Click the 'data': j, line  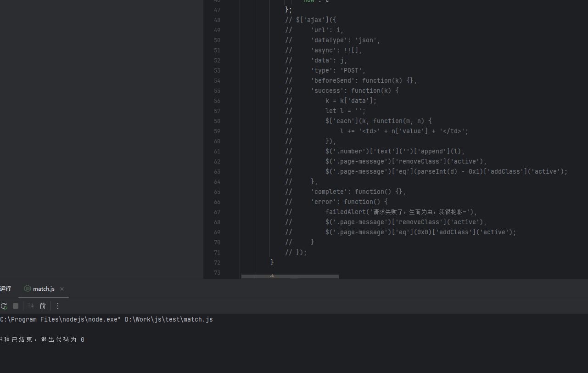coord(316,61)
